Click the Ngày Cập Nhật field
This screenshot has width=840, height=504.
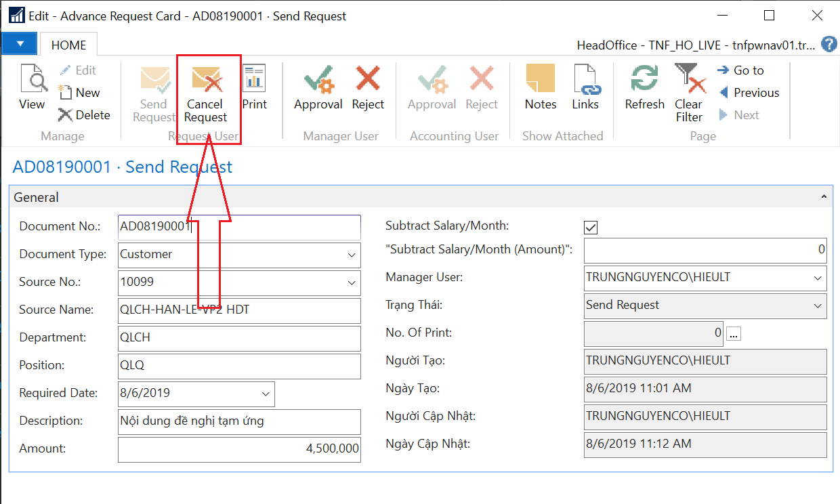tap(705, 444)
